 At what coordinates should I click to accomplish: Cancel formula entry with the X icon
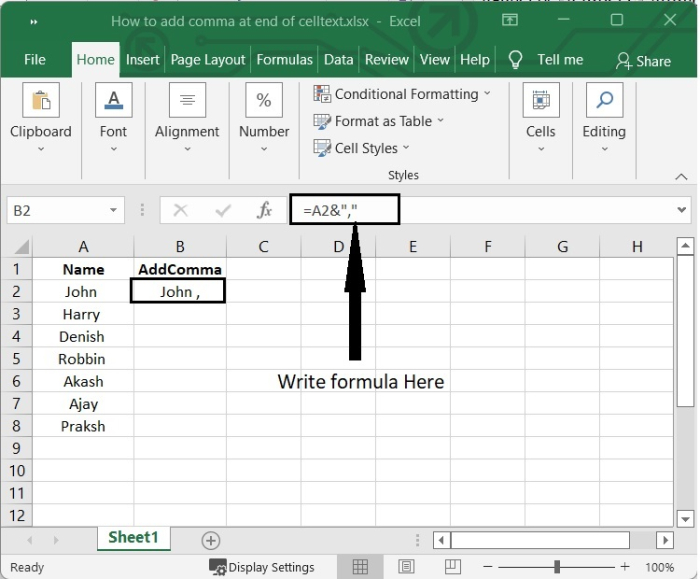180,210
